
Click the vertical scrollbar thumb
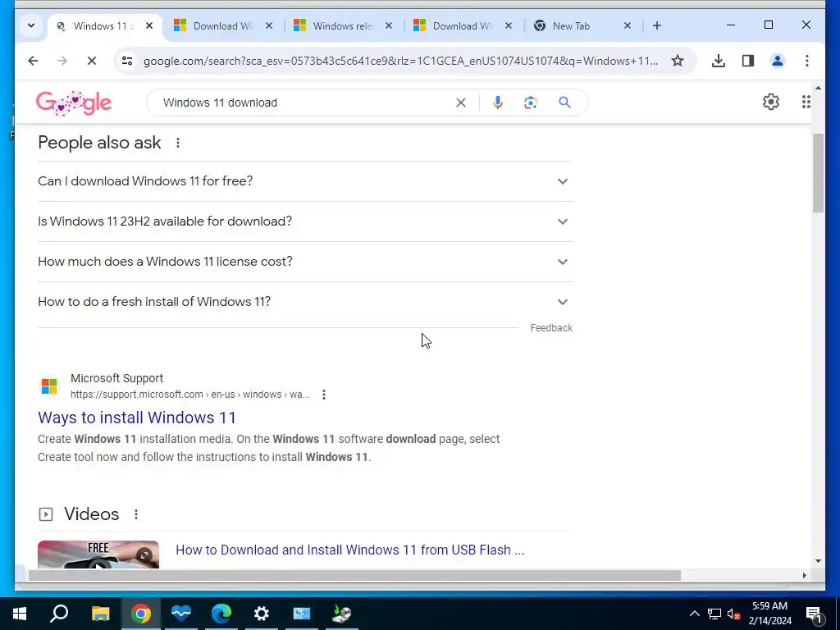[x=818, y=172]
